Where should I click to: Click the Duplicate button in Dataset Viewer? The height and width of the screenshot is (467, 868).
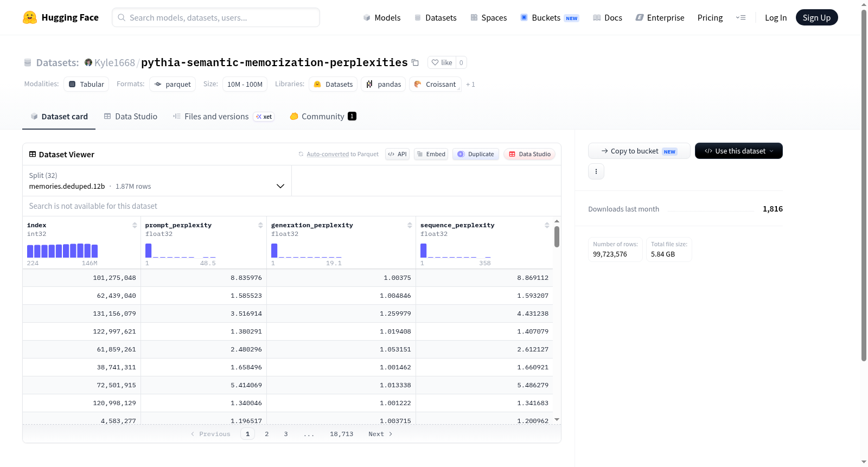click(476, 154)
